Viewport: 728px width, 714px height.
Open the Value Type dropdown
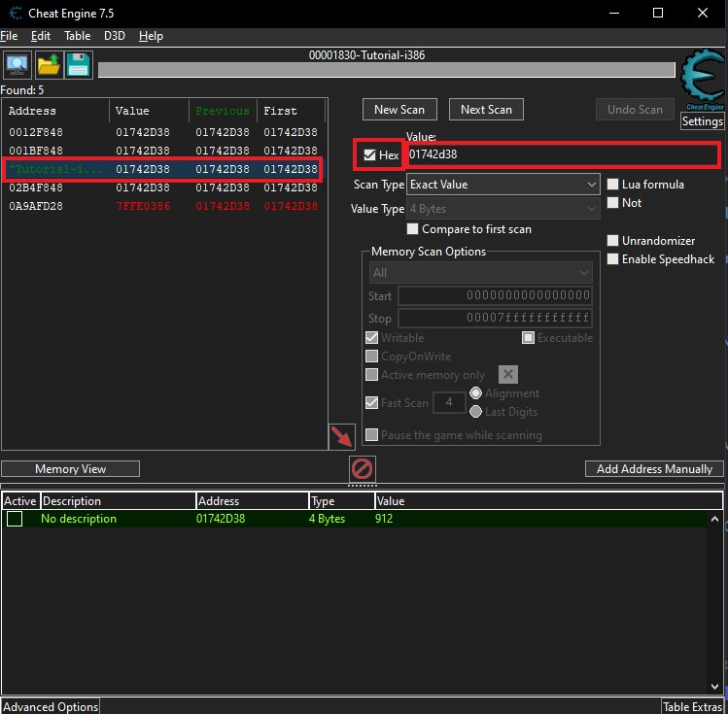pyautogui.click(x=503, y=209)
